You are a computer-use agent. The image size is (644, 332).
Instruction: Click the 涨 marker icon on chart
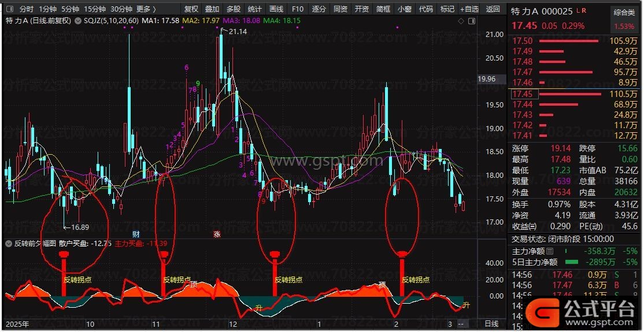pos(217,234)
